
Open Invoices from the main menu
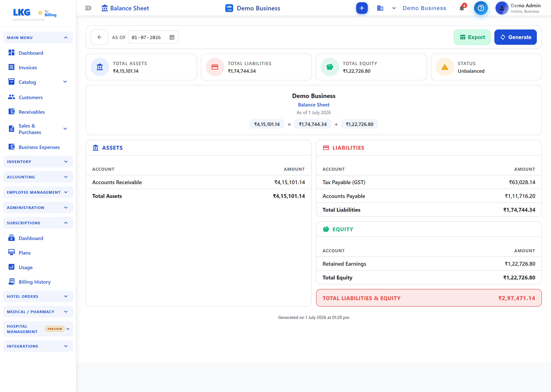click(x=28, y=68)
